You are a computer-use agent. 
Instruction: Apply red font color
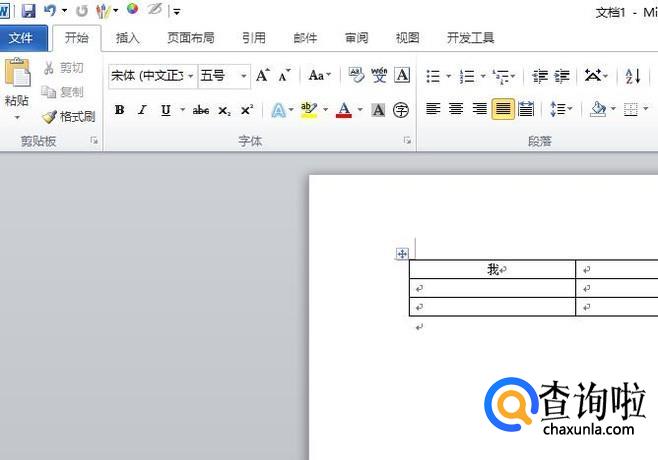[344, 110]
